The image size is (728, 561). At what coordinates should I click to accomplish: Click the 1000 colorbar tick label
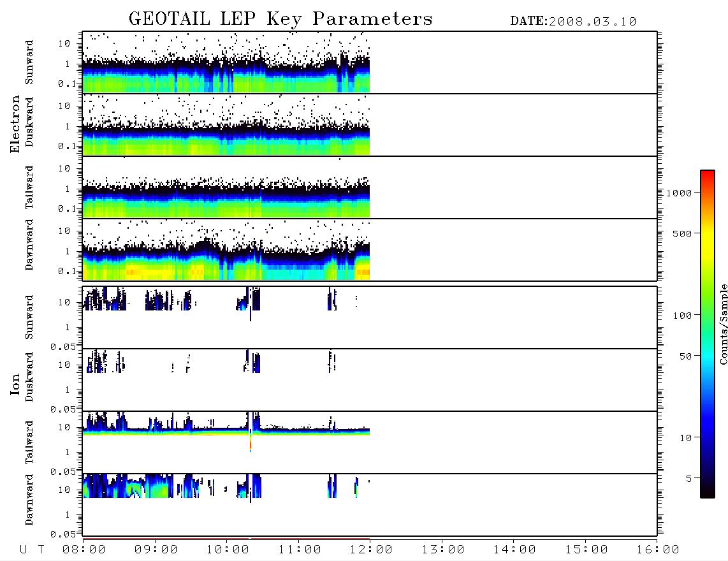[679, 193]
